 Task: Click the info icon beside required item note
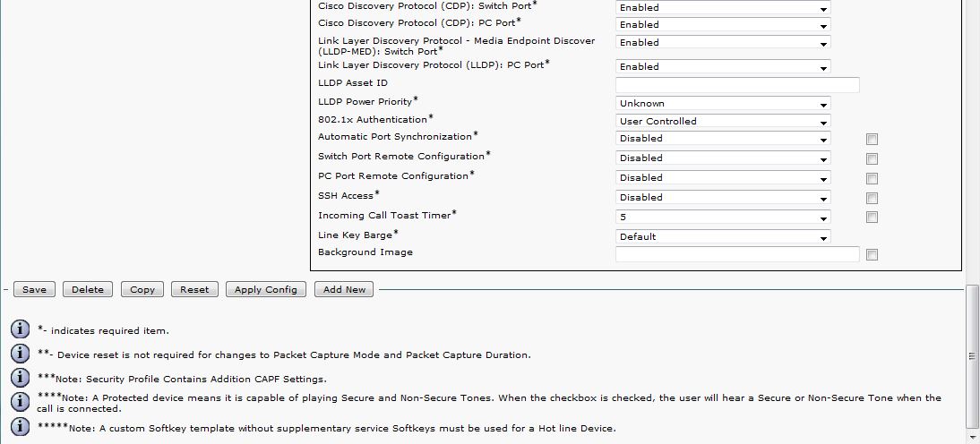click(20, 329)
